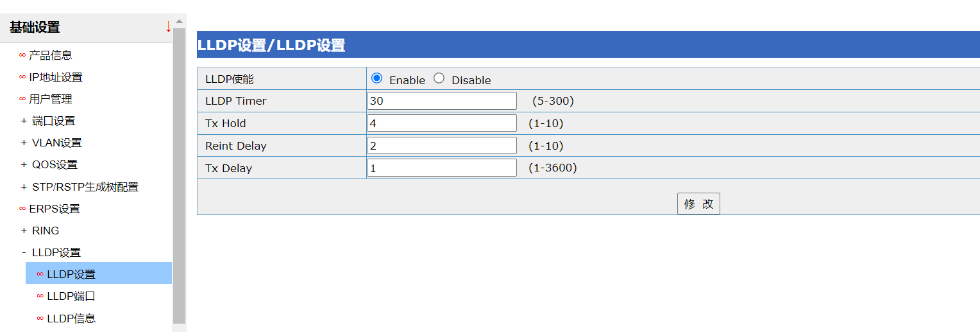The width and height of the screenshot is (980, 332).
Task: Open IP地址设置 in sidebar
Action: [x=55, y=77]
